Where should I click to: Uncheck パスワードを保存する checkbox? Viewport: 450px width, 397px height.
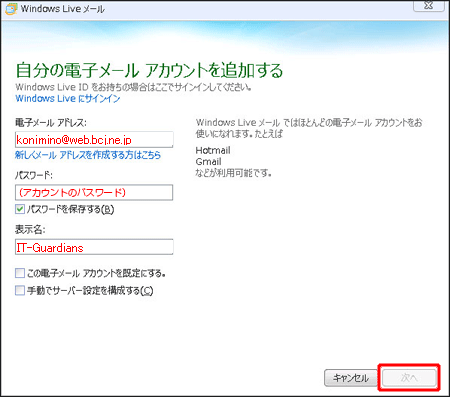pos(20,209)
